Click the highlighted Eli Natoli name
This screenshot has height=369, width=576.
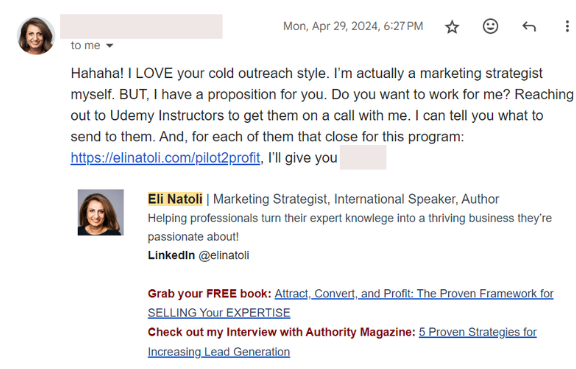click(175, 199)
